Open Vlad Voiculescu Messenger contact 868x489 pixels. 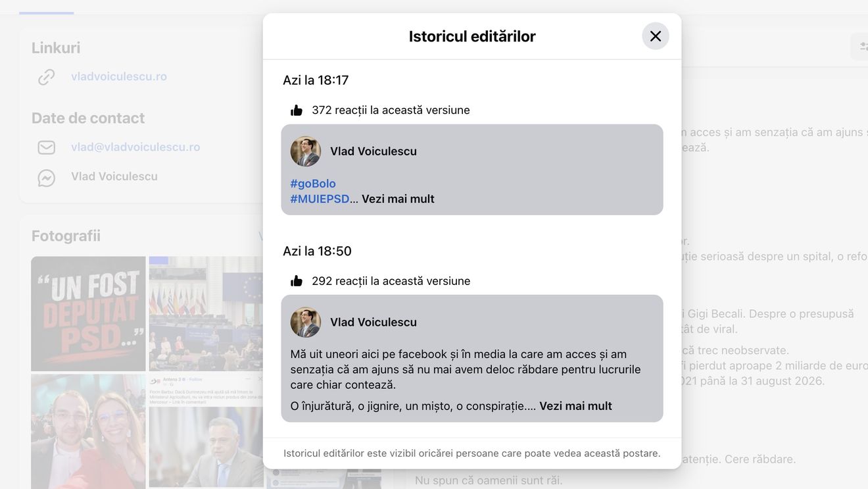pos(114,176)
